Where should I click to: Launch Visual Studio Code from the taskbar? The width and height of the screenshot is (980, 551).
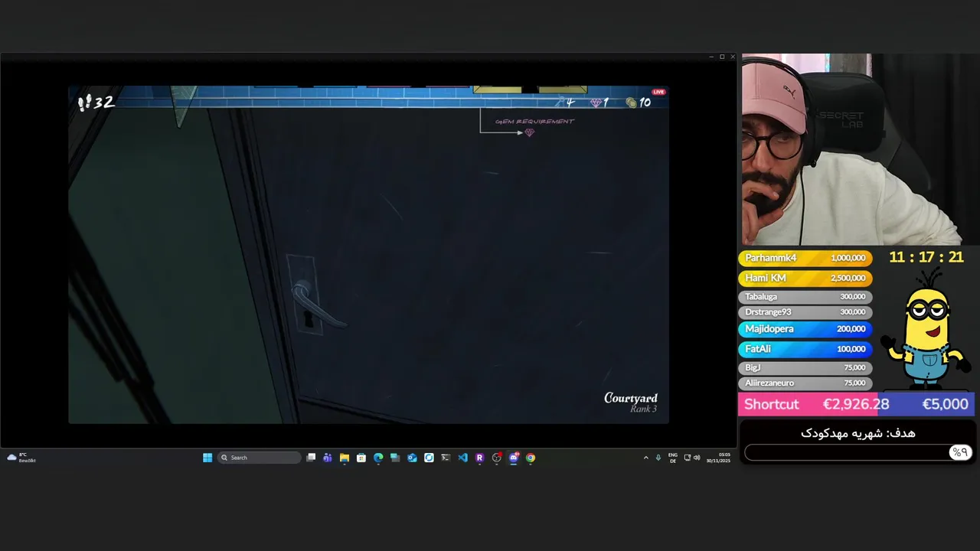462,458
